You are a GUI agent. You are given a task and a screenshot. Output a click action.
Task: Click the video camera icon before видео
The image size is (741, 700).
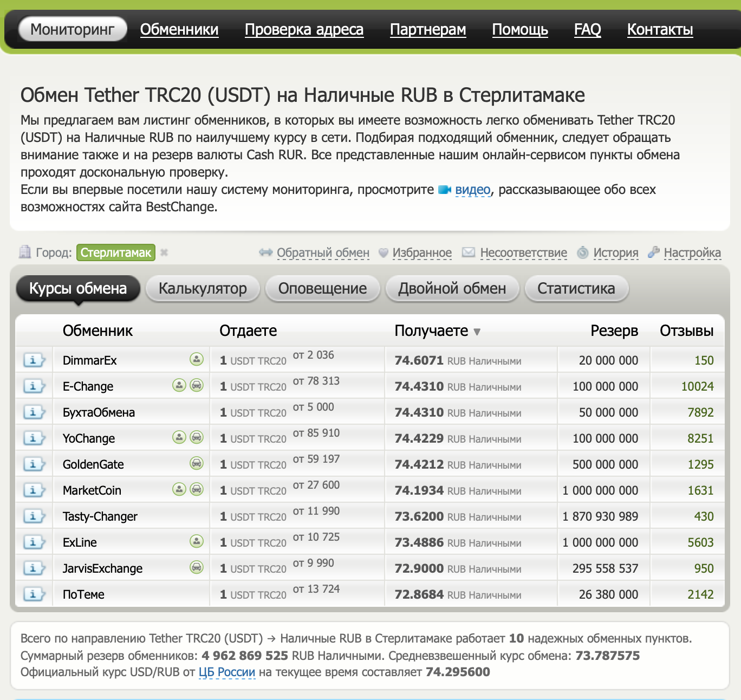pos(445,190)
